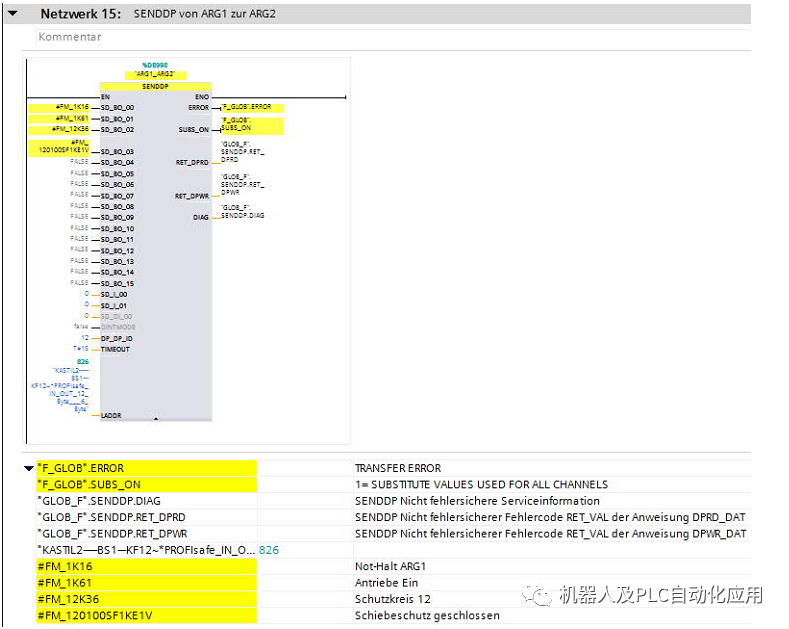Select the T#1S value at TIMEOUT
This screenshot has height=629, width=789.
click(x=81, y=349)
